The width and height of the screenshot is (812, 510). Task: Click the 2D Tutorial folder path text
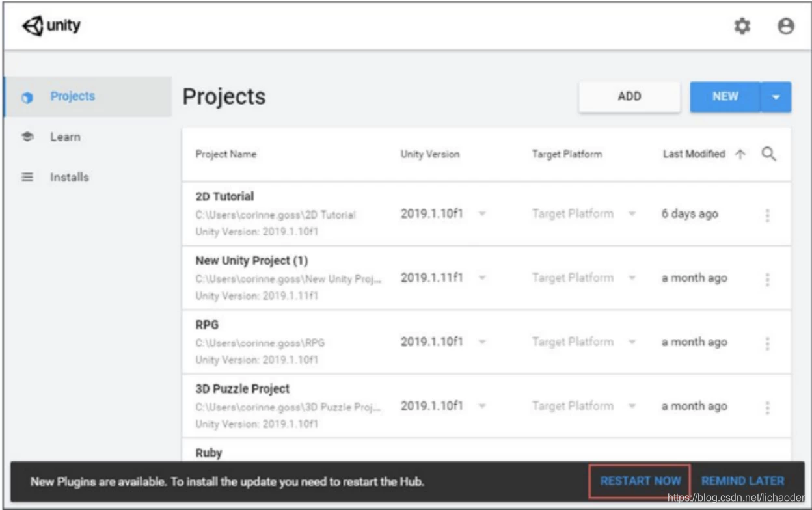coord(275,215)
